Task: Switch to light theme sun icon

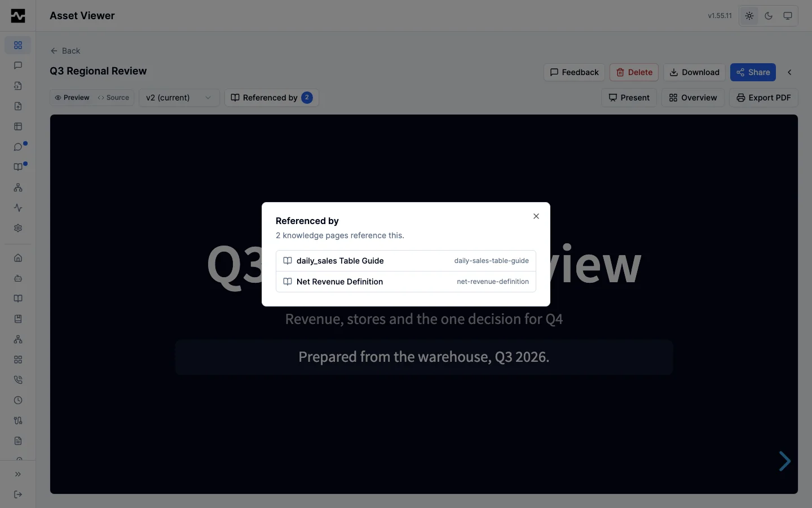Action: 749,16
